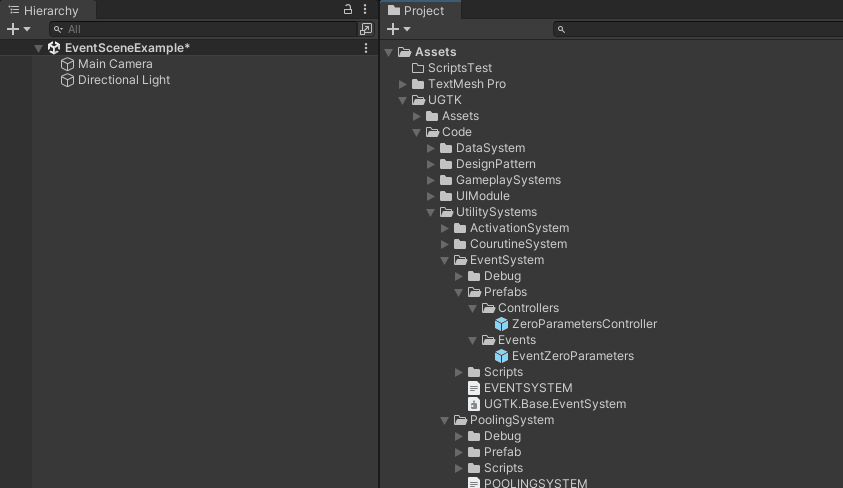This screenshot has height=488, width=843.
Task: Collapse the UtilitySystems folder
Action: tap(431, 212)
